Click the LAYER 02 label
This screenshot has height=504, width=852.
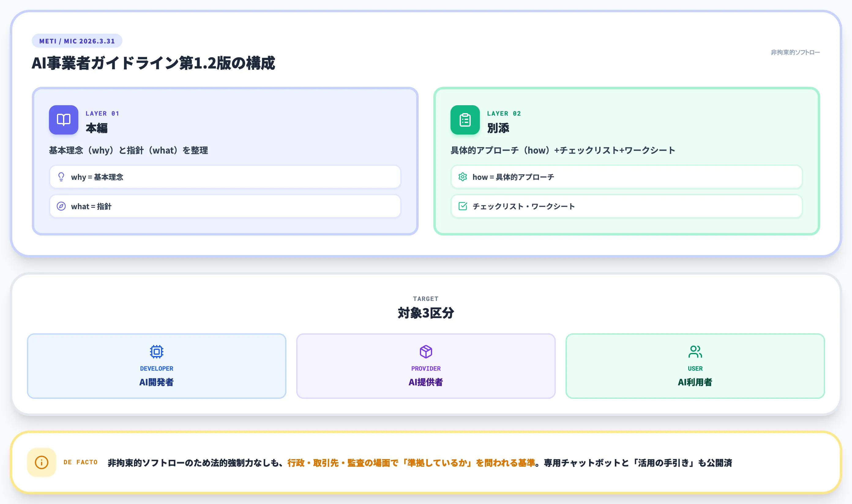pos(504,113)
